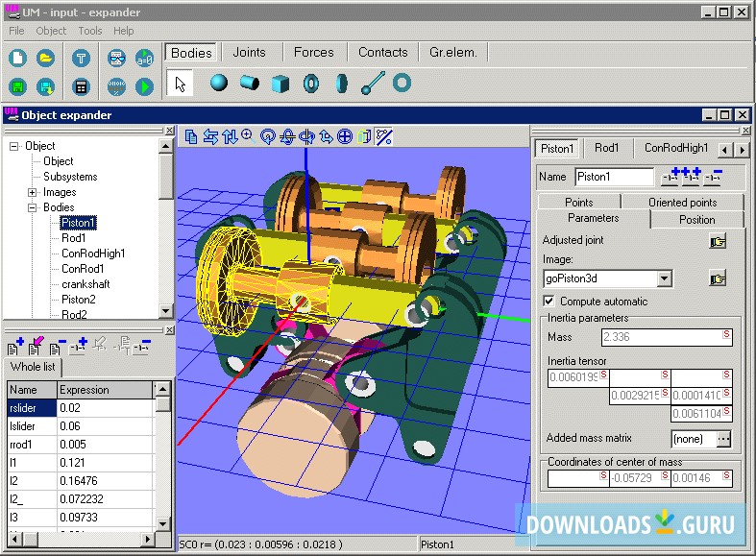Click the open folder toolbar icon
This screenshot has height=556, width=756.
[45, 58]
